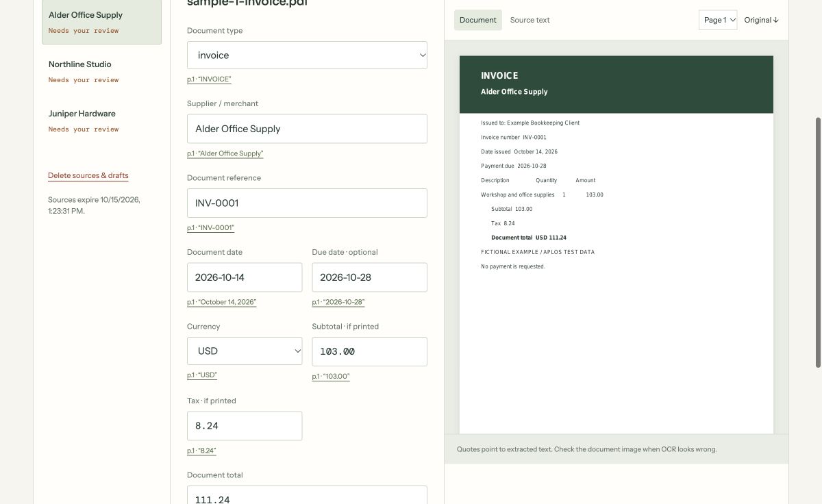Focus the Document total field 111.24

307,495
